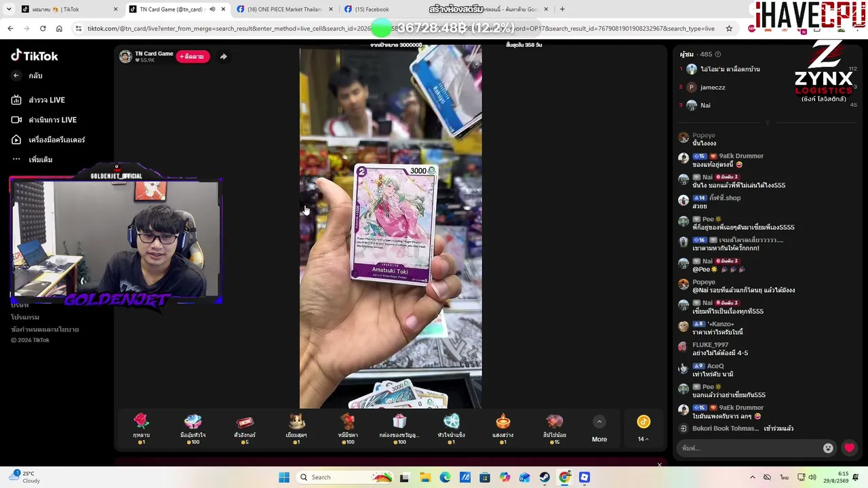Send the hippo gift costing 15 coins

555,428
